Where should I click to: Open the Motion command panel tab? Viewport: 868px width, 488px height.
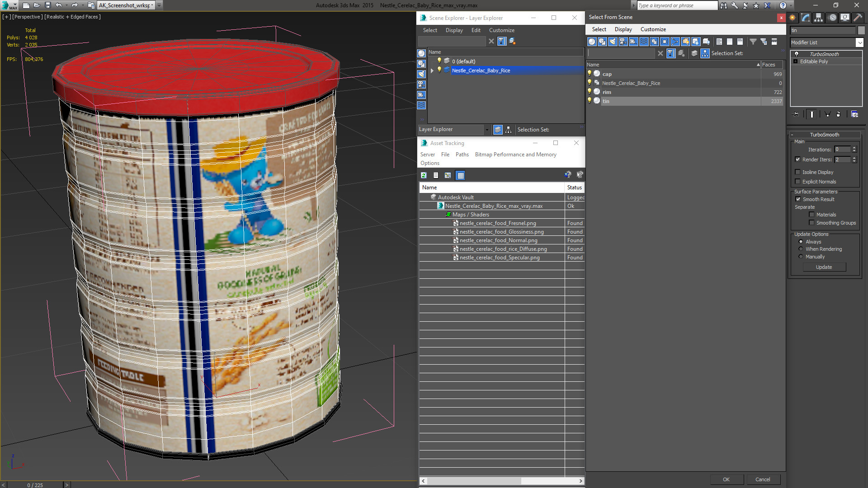tap(832, 18)
